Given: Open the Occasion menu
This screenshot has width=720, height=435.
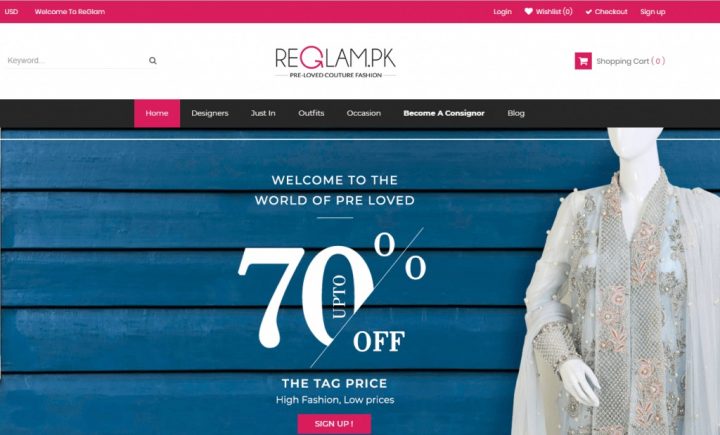Looking at the screenshot, I should pyautogui.click(x=364, y=113).
